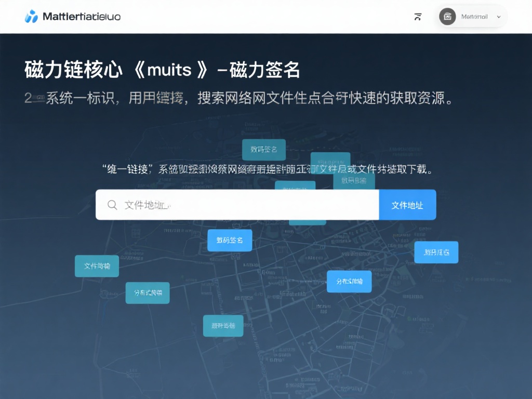Select the bright blue 数码签名 tag below search
The width and height of the screenshot is (532, 399).
pyautogui.click(x=230, y=240)
